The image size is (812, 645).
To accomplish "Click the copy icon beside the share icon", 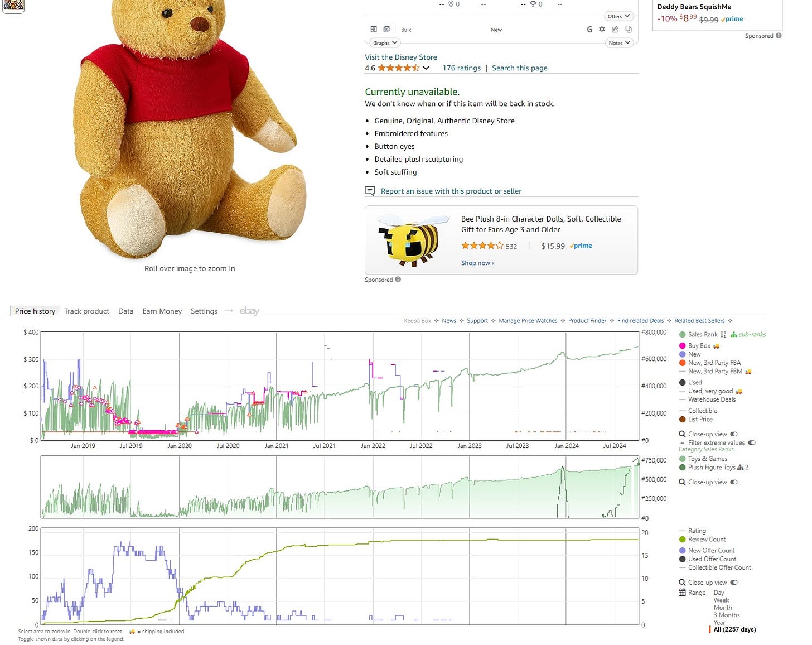I will coord(629,30).
